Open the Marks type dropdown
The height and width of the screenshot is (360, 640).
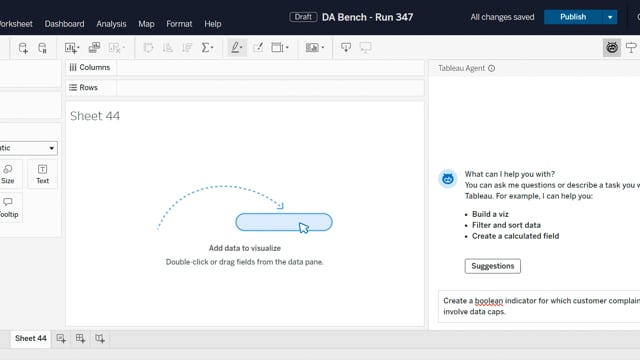click(28, 148)
